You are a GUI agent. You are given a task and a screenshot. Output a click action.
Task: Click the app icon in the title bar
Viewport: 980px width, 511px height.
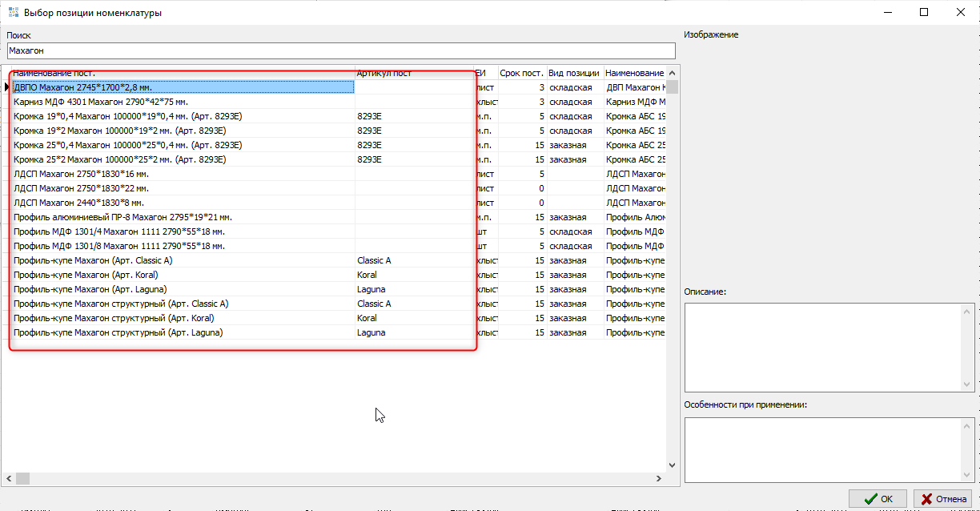tap(13, 13)
